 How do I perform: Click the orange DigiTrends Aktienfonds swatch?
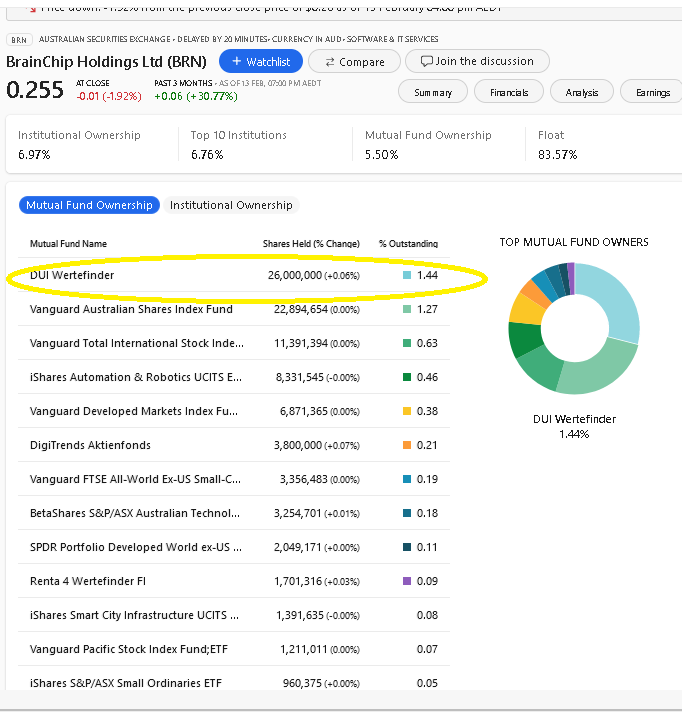(407, 445)
